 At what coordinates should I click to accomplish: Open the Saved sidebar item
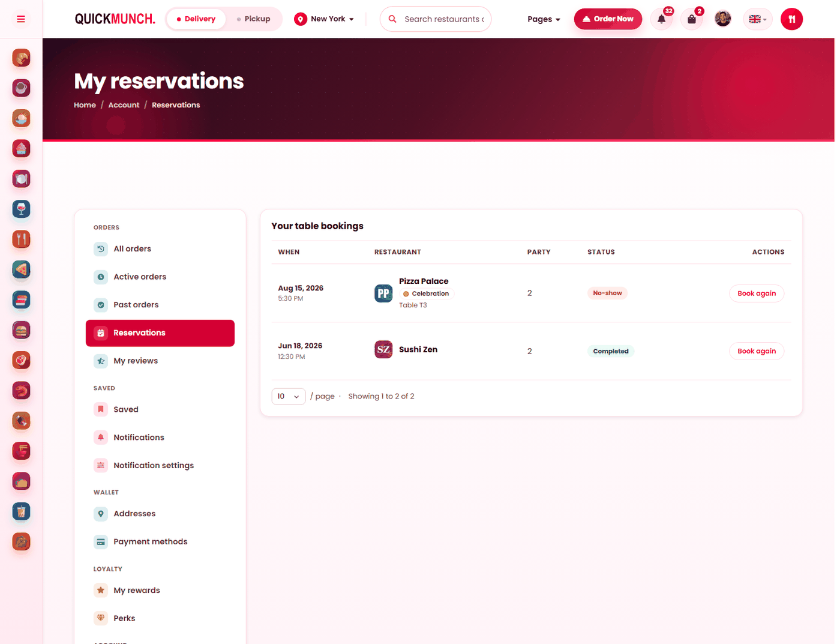160,409
